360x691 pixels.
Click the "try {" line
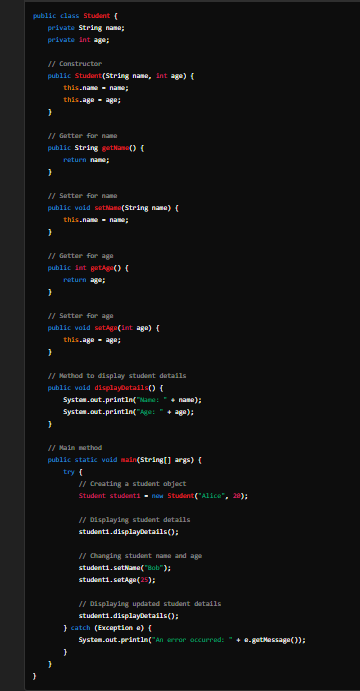pyautogui.click(x=73, y=472)
